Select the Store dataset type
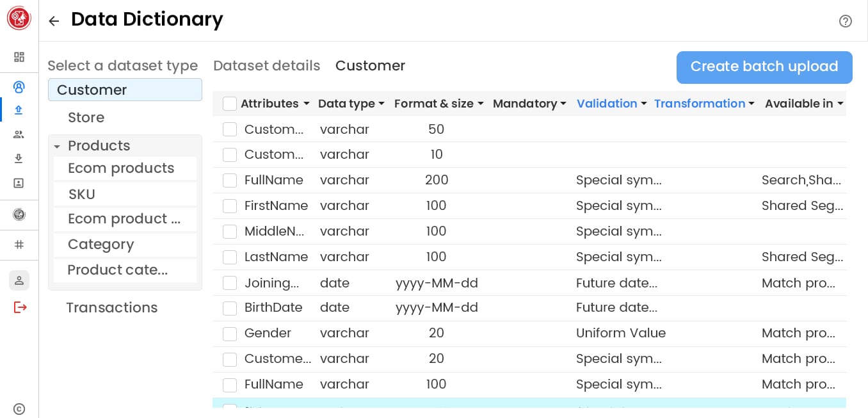Viewport: 868px width, 418px height. [x=86, y=118]
